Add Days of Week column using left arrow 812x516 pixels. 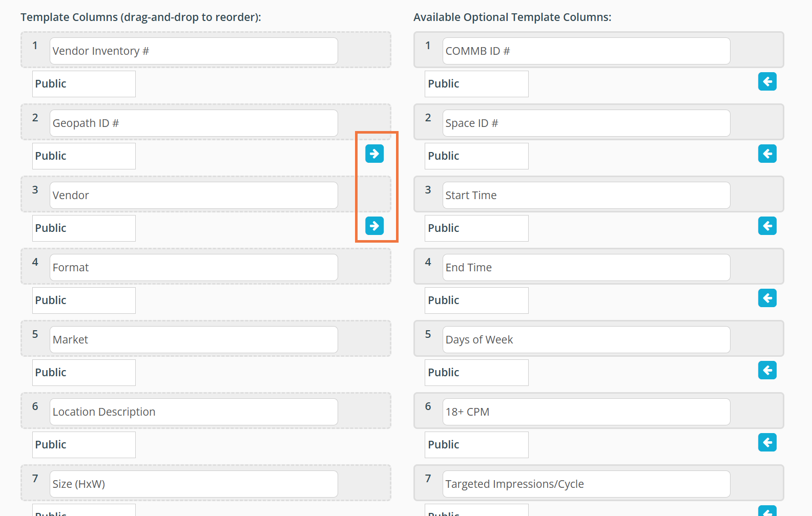pyautogui.click(x=767, y=370)
